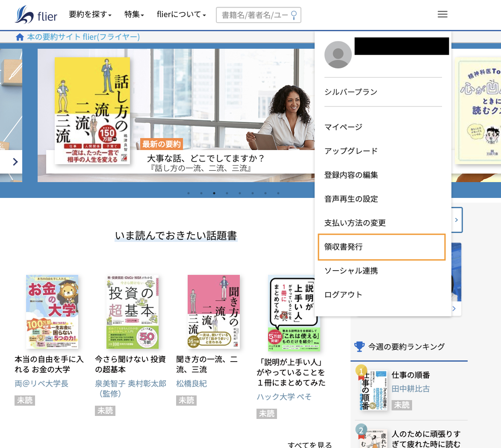Open the flierについて dropdown
The height and width of the screenshot is (448, 501).
point(181,15)
